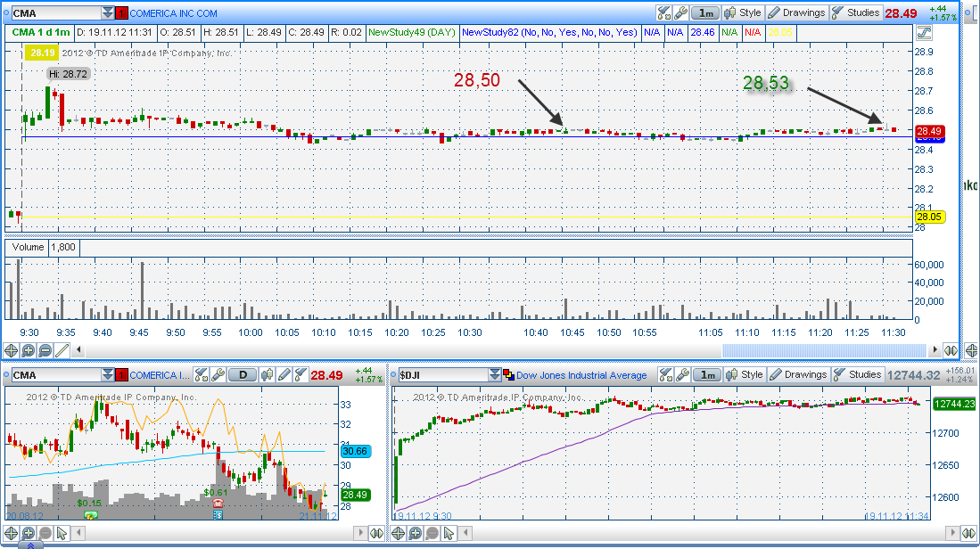
Task: Zoom out on the main CMA chart
Action: (45, 350)
